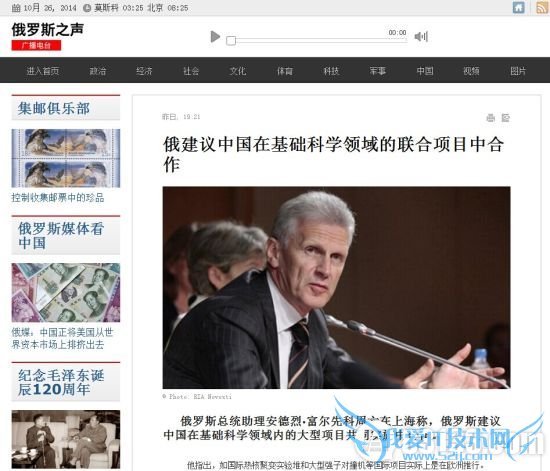The image size is (550, 471).
Task: Click the 莫斯科 03:25 time text
Action: coord(119,8)
